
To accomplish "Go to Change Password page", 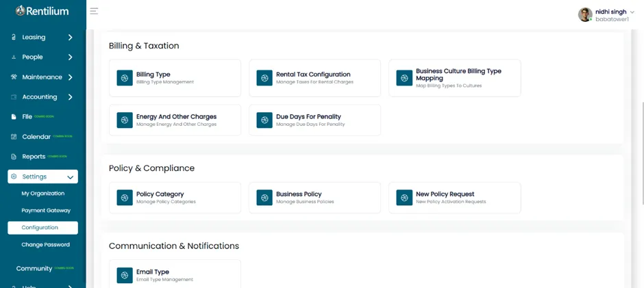I will [x=46, y=244].
